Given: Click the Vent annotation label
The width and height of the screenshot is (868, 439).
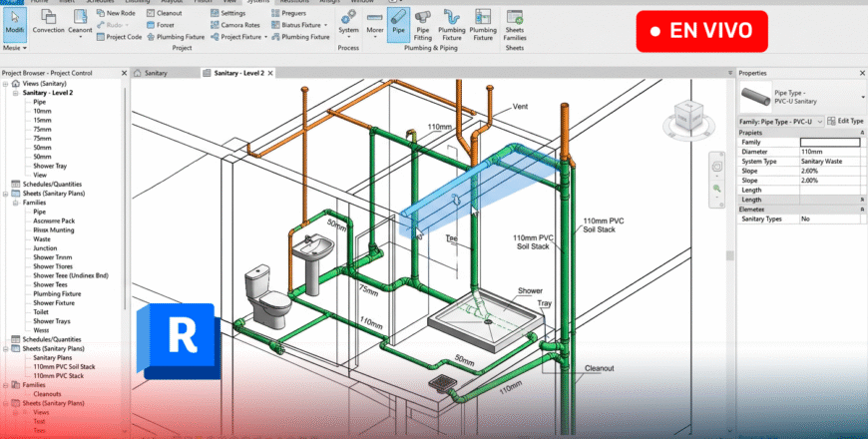Looking at the screenshot, I should 521,107.
